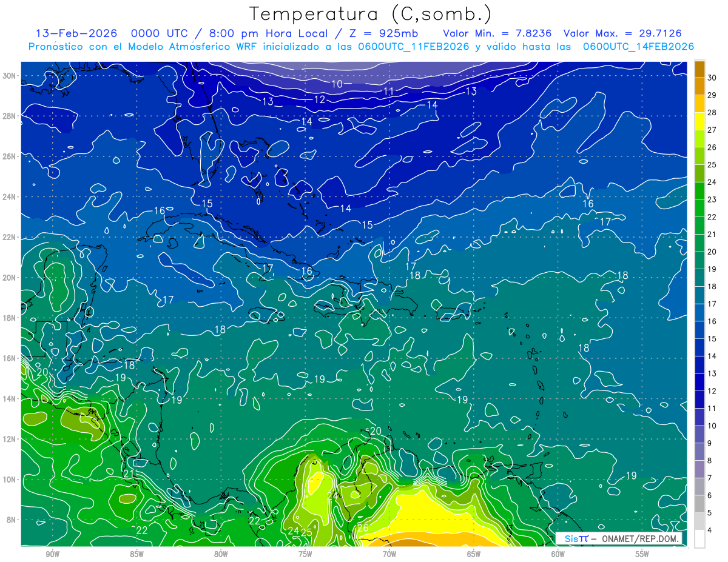
Task: Click the '0600UTC_14FEB2026' valid-until time text
Action: tap(638, 47)
